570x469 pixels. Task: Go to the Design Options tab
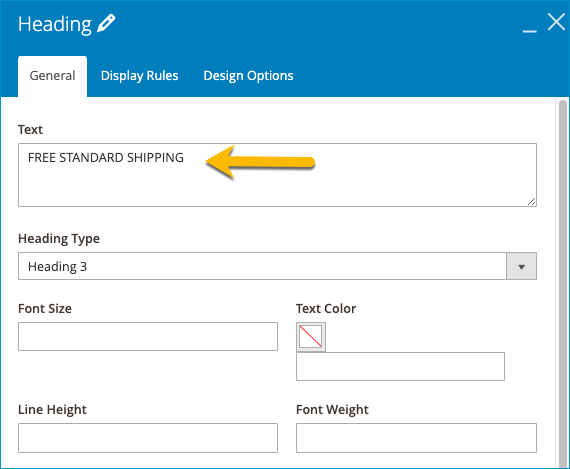[x=248, y=76]
